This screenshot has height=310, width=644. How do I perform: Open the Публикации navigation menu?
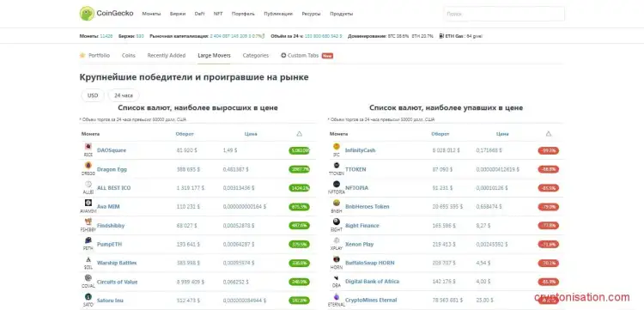coord(278,14)
